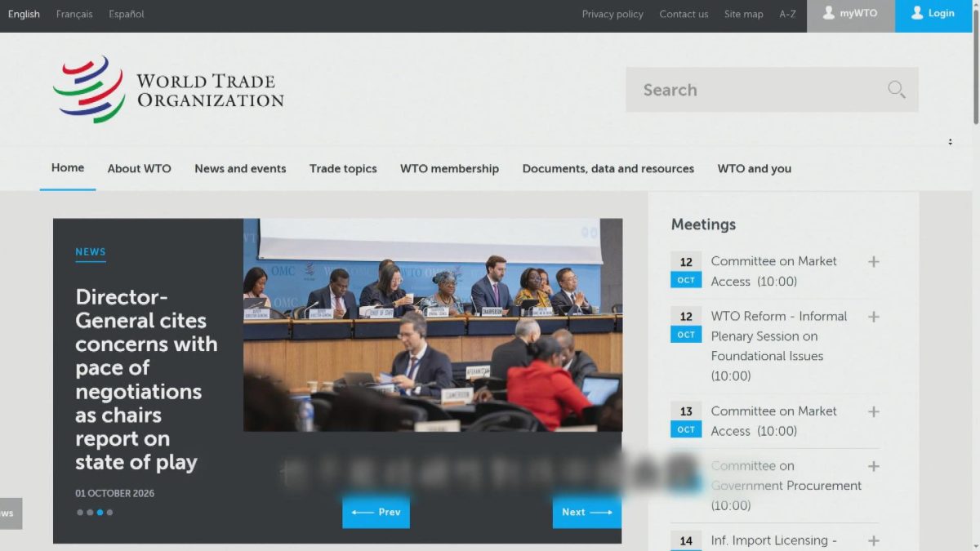980x551 pixels.
Task: Open the WTO membership menu
Action: pyautogui.click(x=449, y=169)
